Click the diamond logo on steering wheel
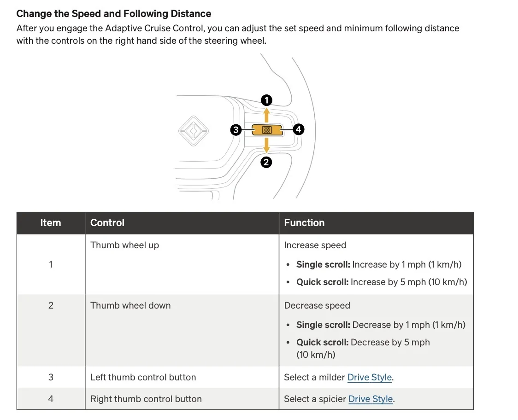This screenshot has height=420, width=518. (x=194, y=131)
